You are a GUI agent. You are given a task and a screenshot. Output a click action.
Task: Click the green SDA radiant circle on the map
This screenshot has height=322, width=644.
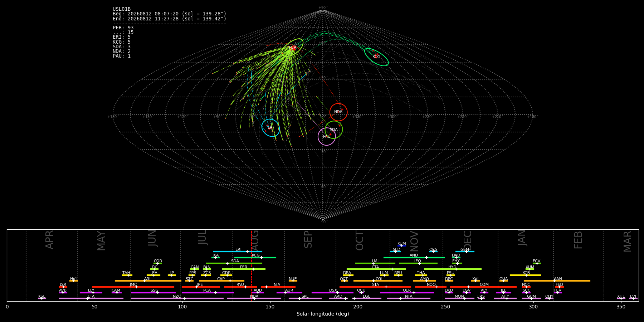click(x=334, y=130)
